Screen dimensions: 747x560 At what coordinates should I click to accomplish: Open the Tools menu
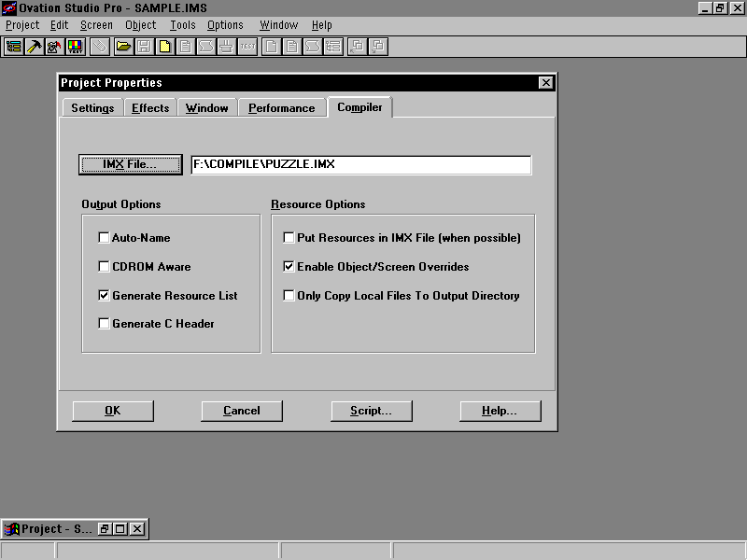tap(183, 25)
